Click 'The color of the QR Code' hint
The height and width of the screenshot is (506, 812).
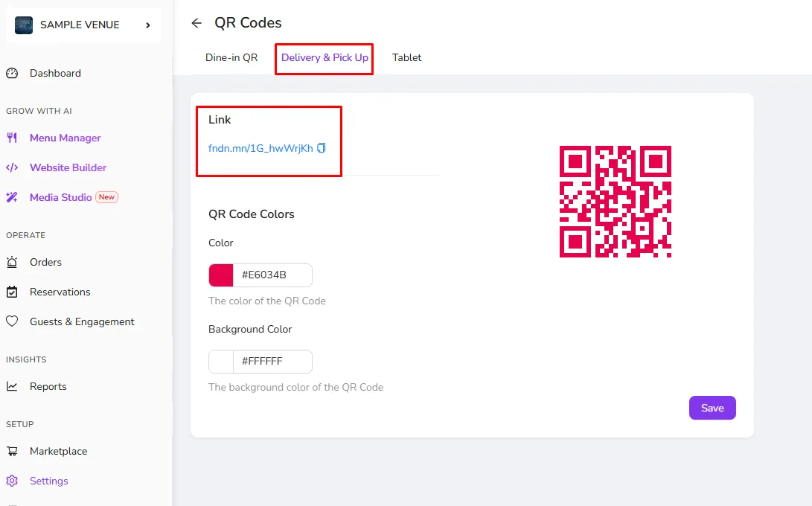266,301
